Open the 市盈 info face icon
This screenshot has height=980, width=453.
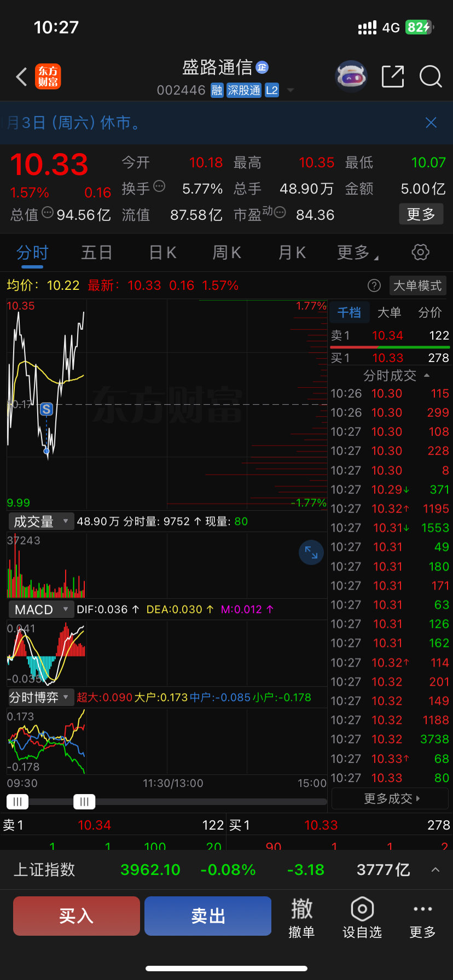tap(280, 213)
